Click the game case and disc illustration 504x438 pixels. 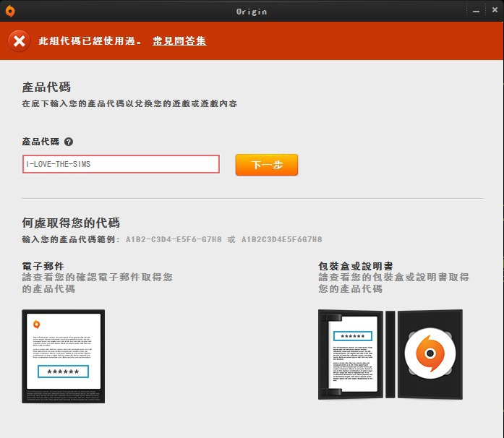(x=390, y=354)
